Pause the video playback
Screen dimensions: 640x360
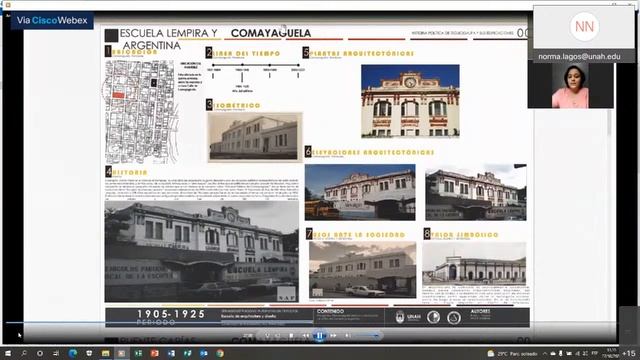(x=320, y=336)
